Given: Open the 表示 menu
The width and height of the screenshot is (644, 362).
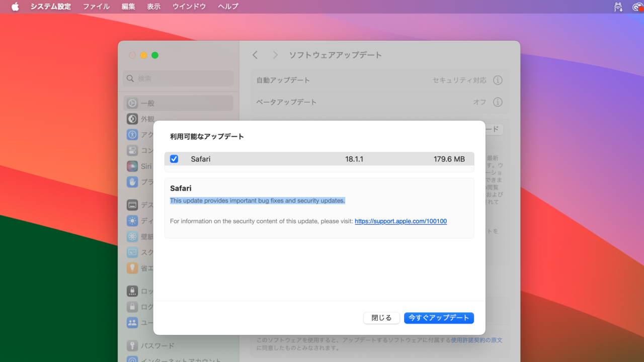Looking at the screenshot, I should [153, 7].
